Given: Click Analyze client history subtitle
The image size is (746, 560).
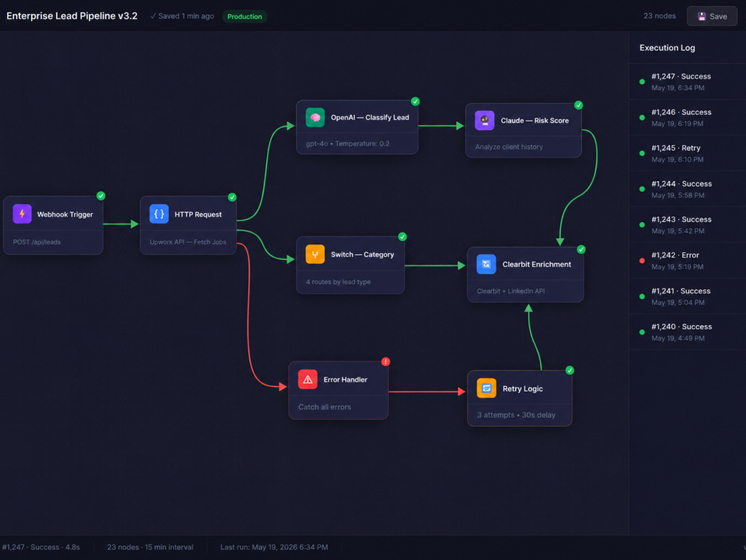Looking at the screenshot, I should coord(509,147).
